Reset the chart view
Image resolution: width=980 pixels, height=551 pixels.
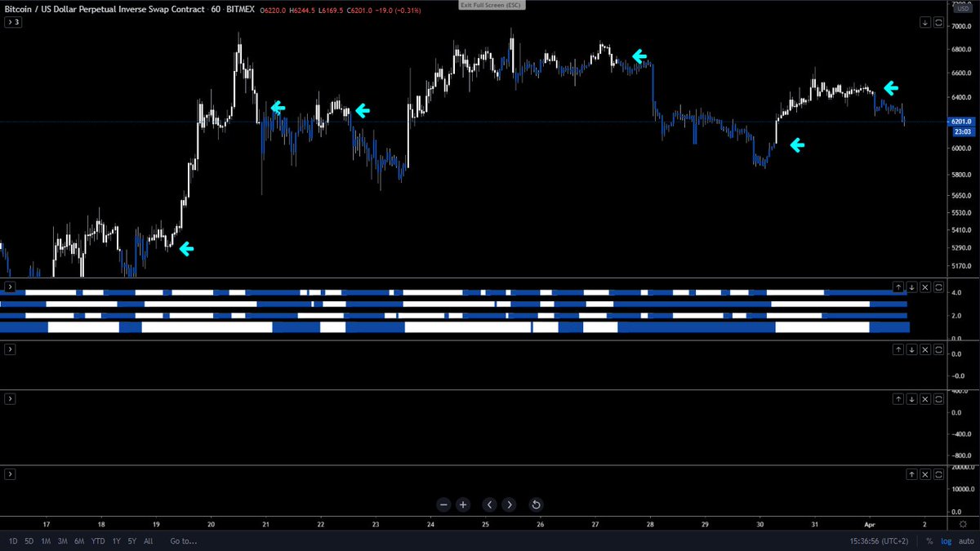pos(536,504)
